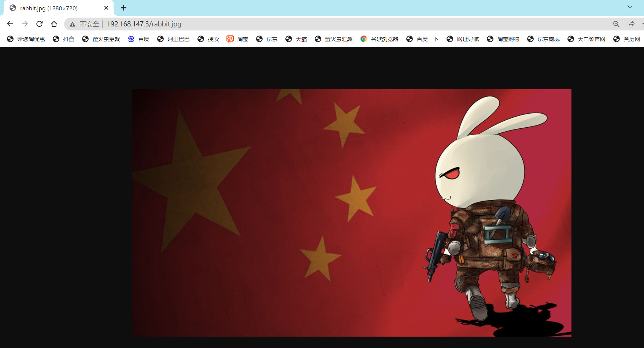Image resolution: width=644 pixels, height=348 pixels.
Task: Click the rabbit soldier image
Action: point(352,213)
